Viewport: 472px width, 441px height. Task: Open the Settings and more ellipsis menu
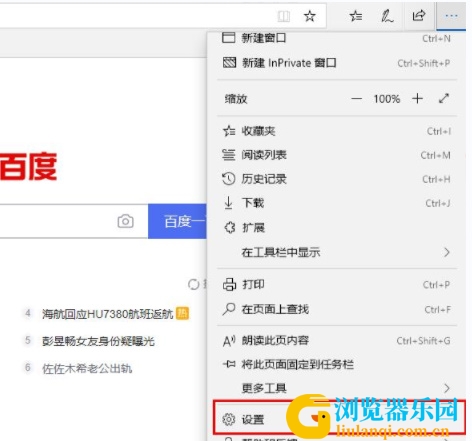click(451, 16)
